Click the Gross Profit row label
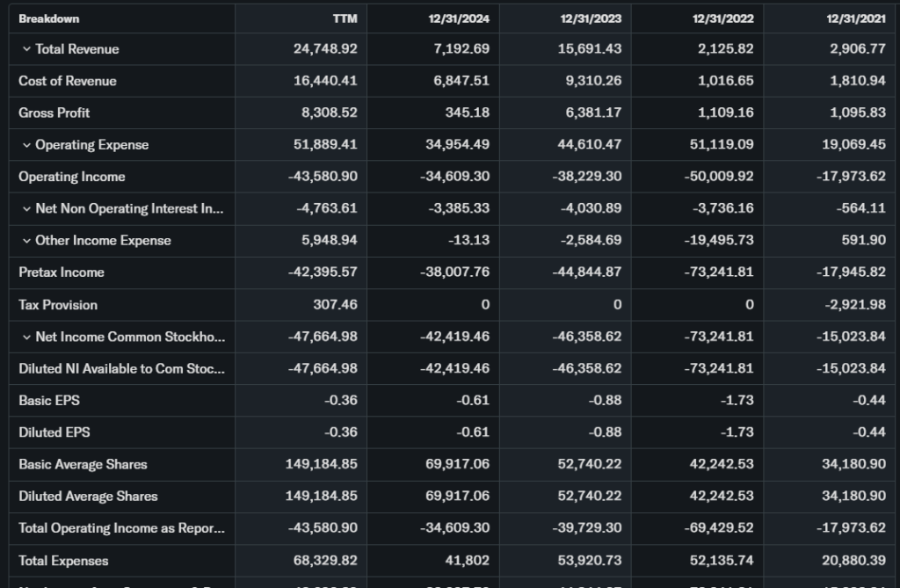The width and height of the screenshot is (900, 588). pos(54,113)
